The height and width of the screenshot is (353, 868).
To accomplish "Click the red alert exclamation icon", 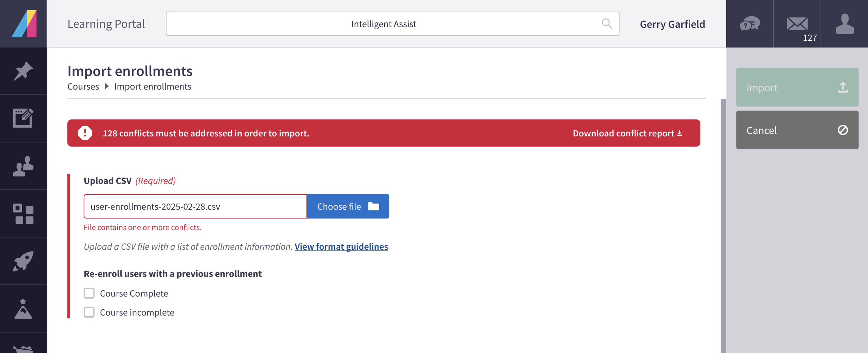I will pyautogui.click(x=85, y=133).
